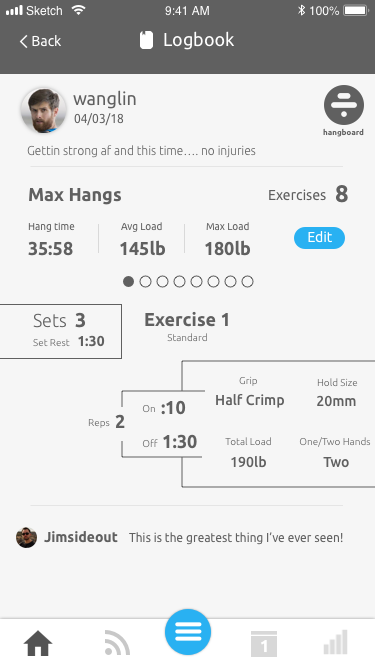
Task: Select the last exercise page dot
Action: (x=247, y=281)
